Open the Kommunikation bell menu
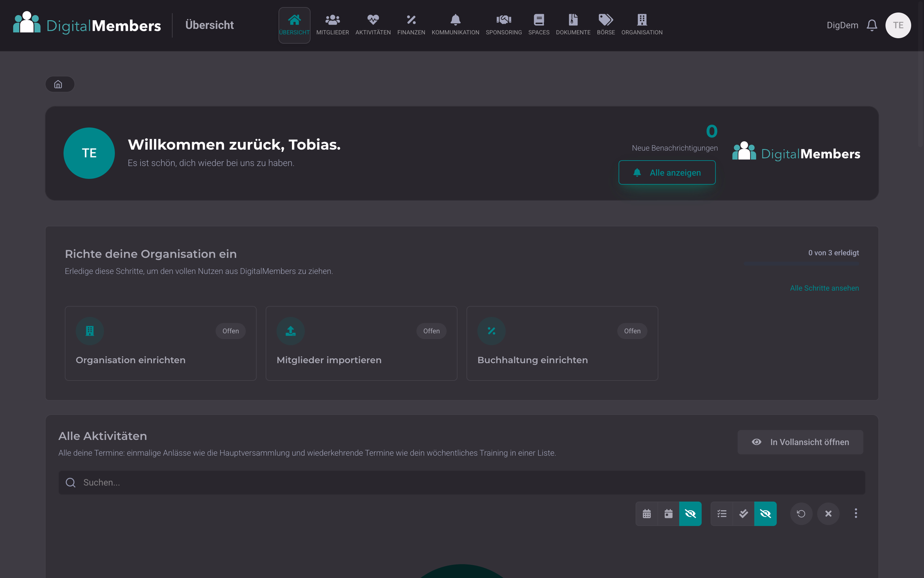This screenshot has width=924, height=578. [x=455, y=25]
